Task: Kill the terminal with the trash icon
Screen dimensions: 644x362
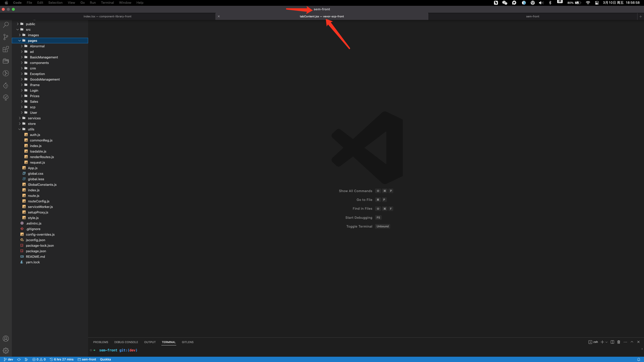Action: click(x=618, y=342)
